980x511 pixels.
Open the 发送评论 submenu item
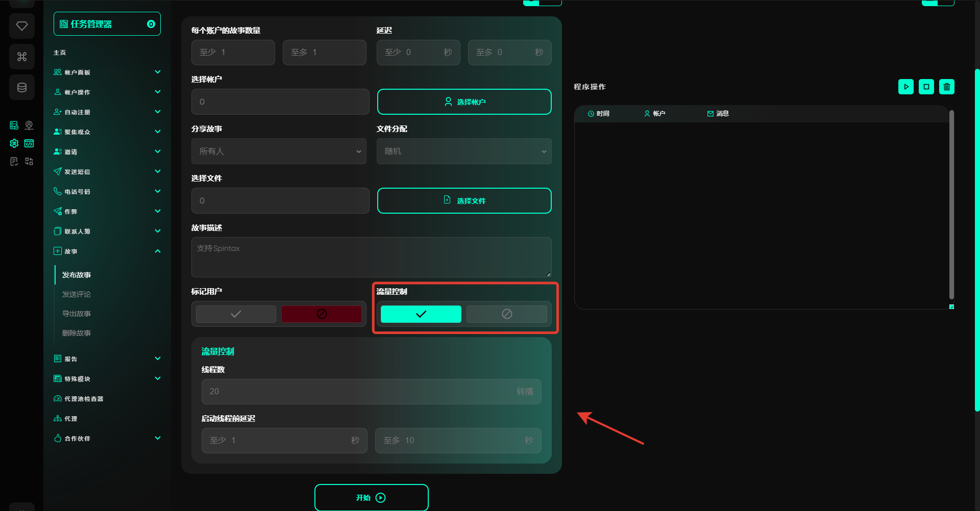(77, 294)
